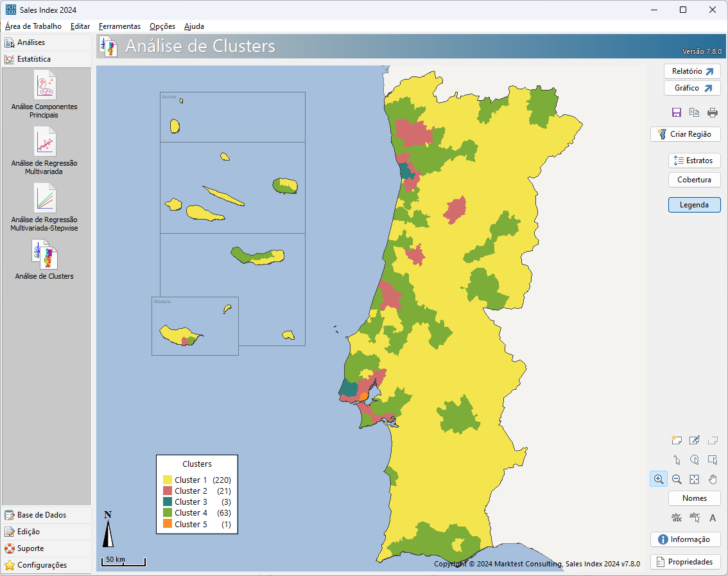This screenshot has height=576, width=728.
Task: Click the save (floppy disk) icon
Action: [x=677, y=112]
